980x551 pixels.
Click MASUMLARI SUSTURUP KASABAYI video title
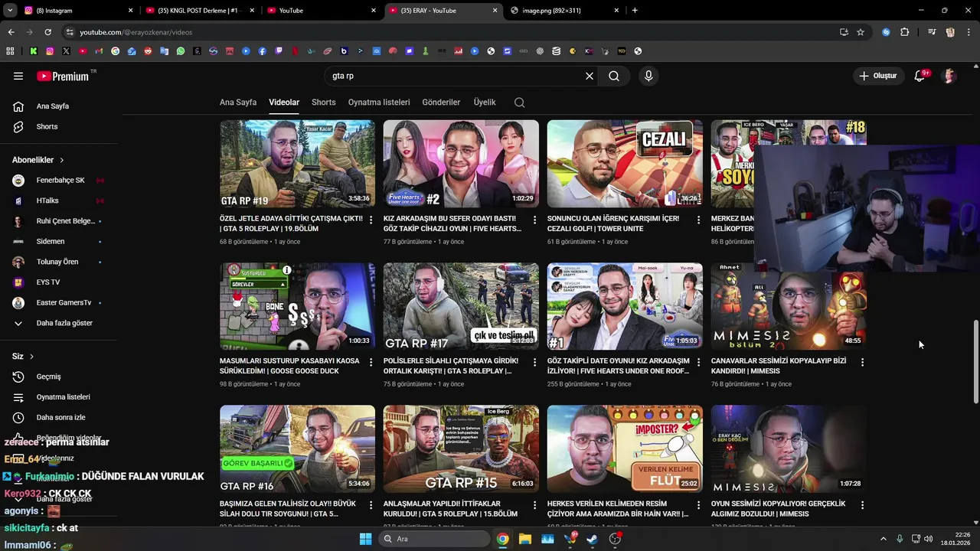click(289, 366)
